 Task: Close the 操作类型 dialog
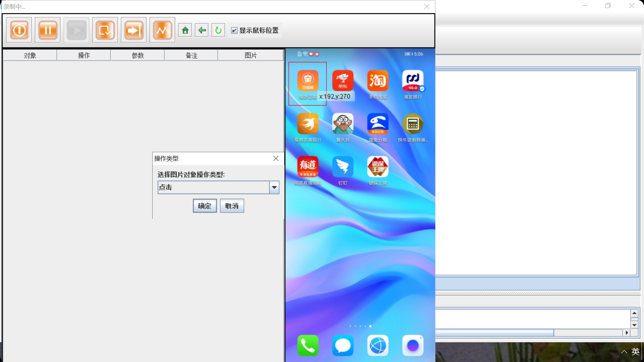click(x=275, y=159)
